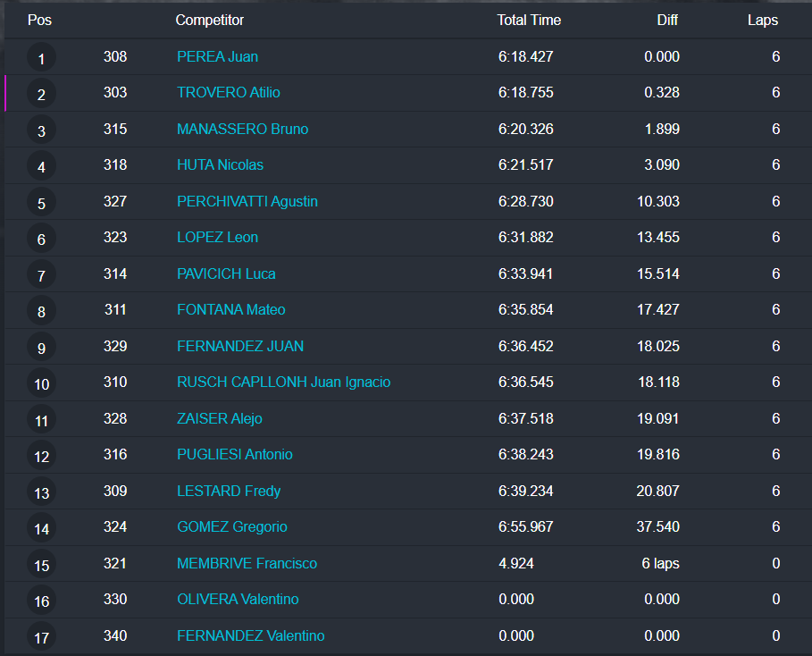The height and width of the screenshot is (656, 812).
Task: Sort by the Total Time column header
Action: click(529, 20)
